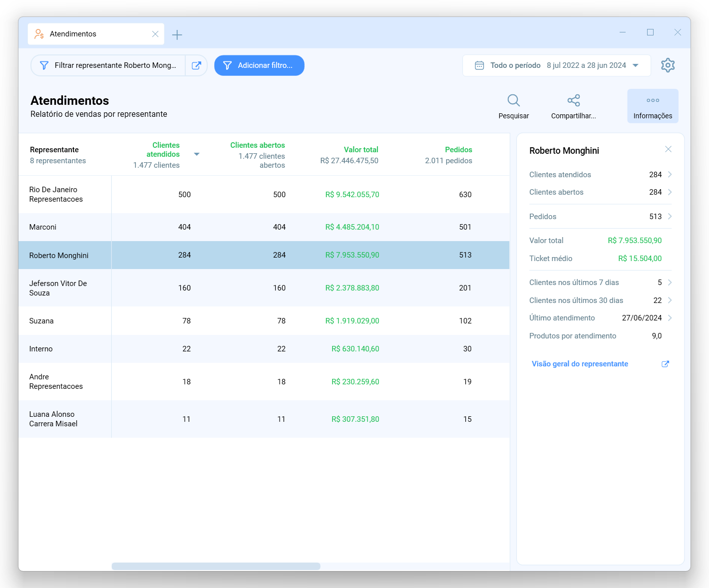Click value R$ 630.140,60
The width and height of the screenshot is (709, 588).
click(355, 349)
